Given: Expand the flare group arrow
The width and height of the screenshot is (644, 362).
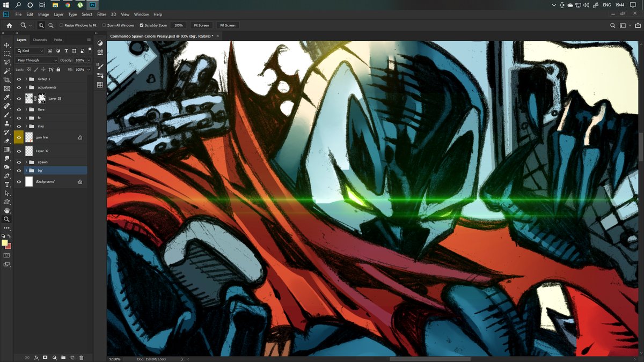Looking at the screenshot, I should pyautogui.click(x=26, y=109).
